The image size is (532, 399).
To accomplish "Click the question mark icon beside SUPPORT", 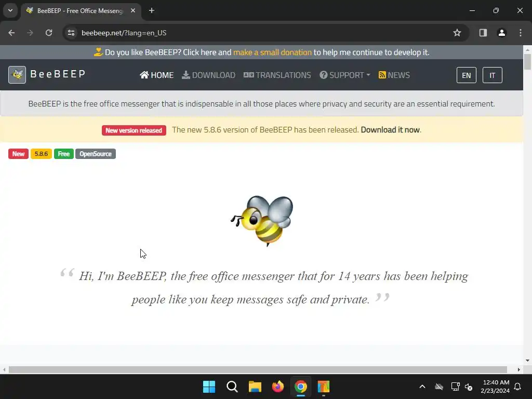I will coord(323,75).
